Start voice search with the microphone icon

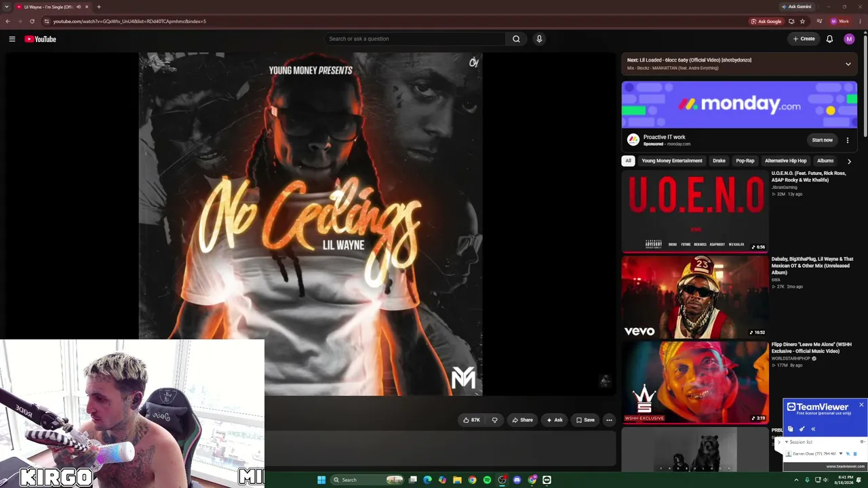pos(539,39)
